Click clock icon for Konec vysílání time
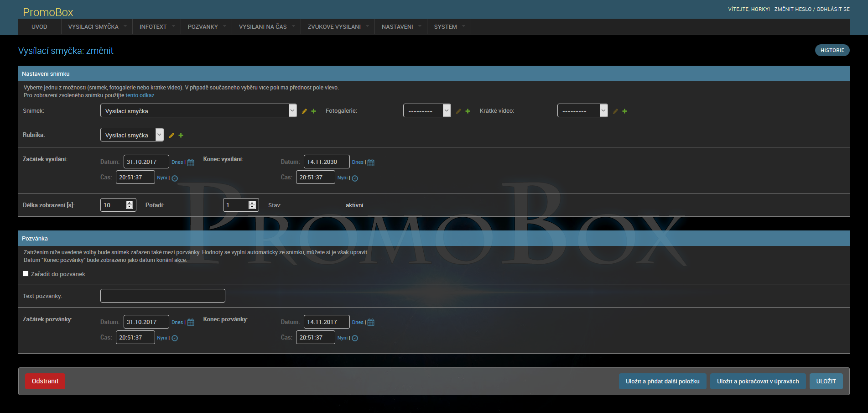The height and width of the screenshot is (413, 868). click(x=355, y=178)
